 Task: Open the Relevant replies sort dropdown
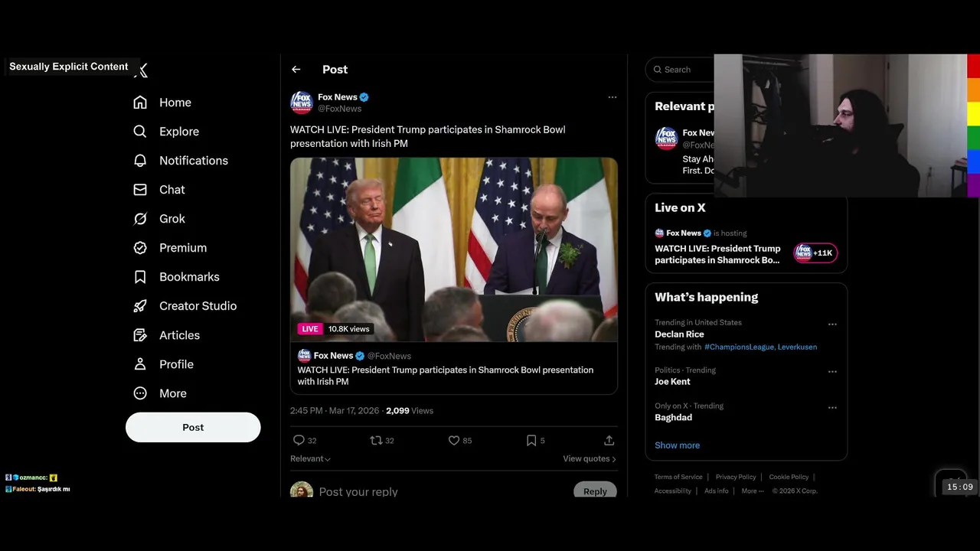click(x=310, y=458)
